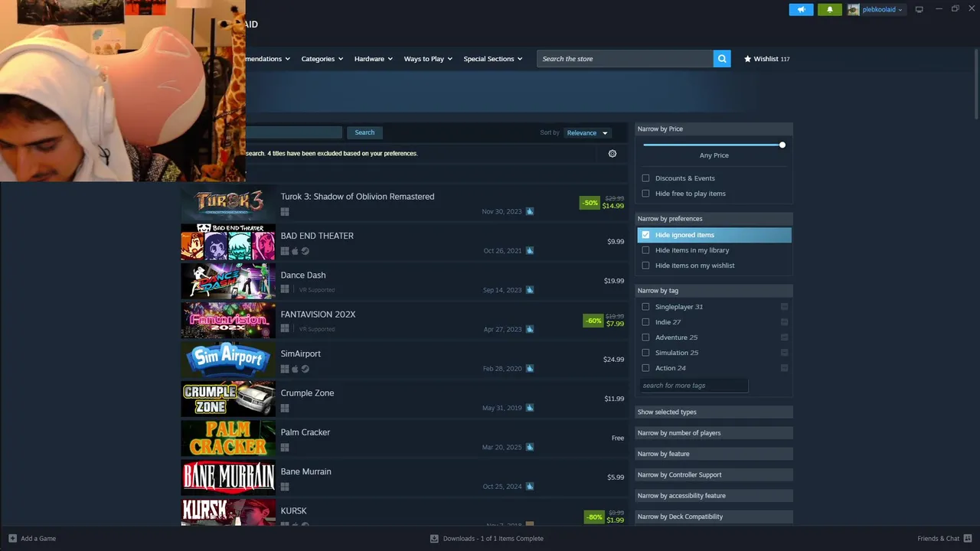Tick the Adventure tag checkbox
The width and height of the screenshot is (980, 551).
click(645, 337)
